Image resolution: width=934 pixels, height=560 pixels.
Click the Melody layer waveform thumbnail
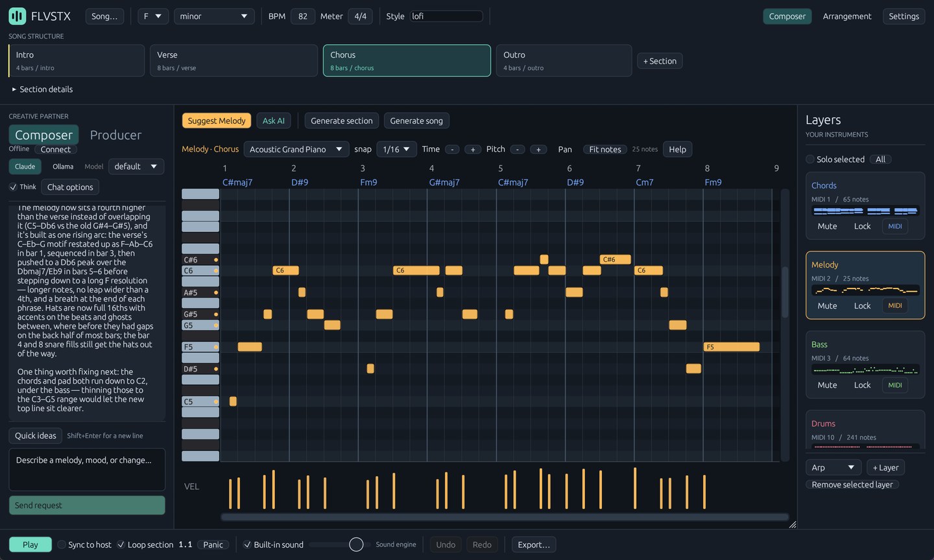coord(865,290)
